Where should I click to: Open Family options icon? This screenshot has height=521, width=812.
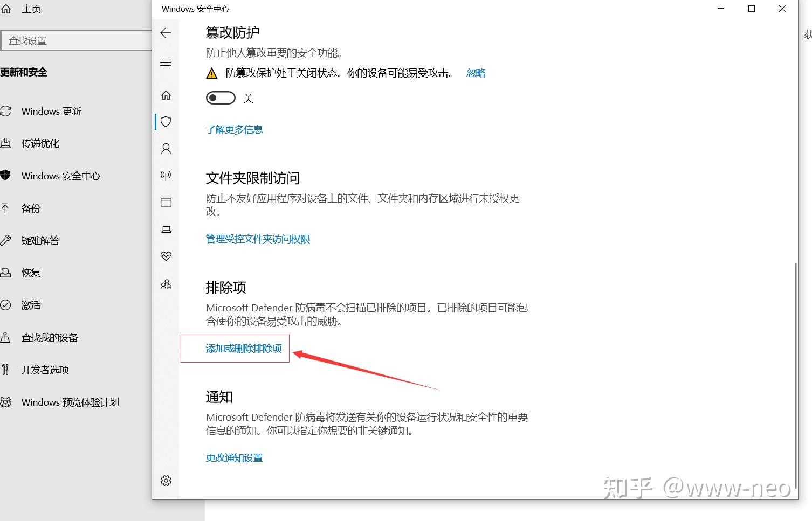click(166, 284)
